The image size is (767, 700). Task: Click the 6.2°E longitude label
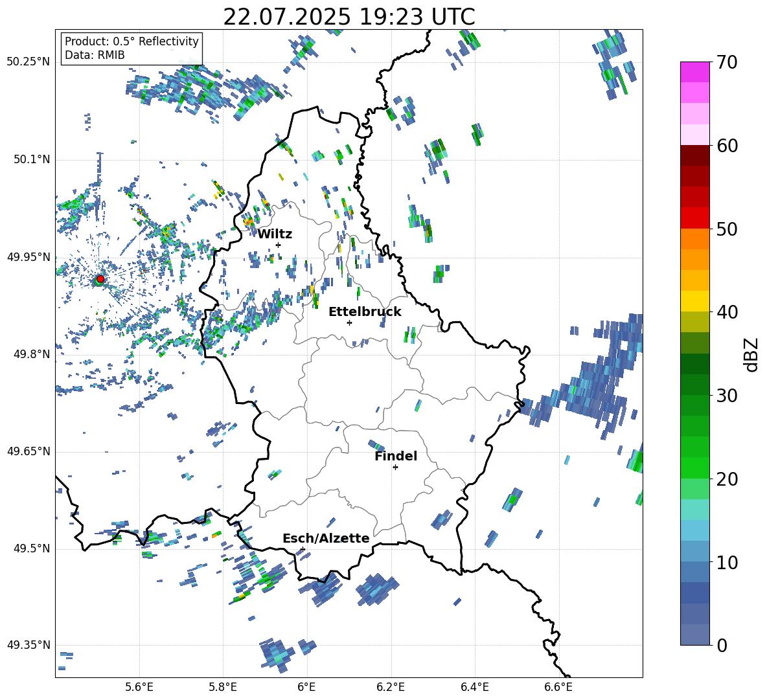coord(391,687)
